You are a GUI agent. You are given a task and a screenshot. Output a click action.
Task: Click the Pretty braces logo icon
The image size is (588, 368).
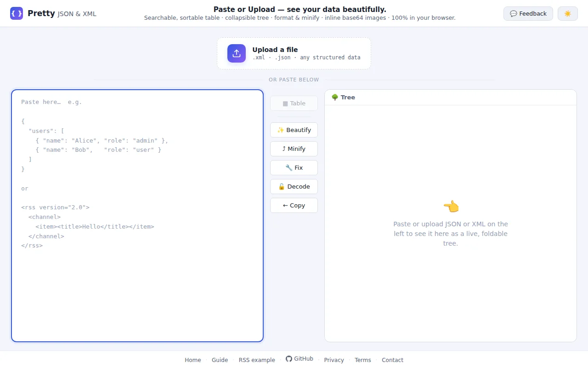(16, 13)
